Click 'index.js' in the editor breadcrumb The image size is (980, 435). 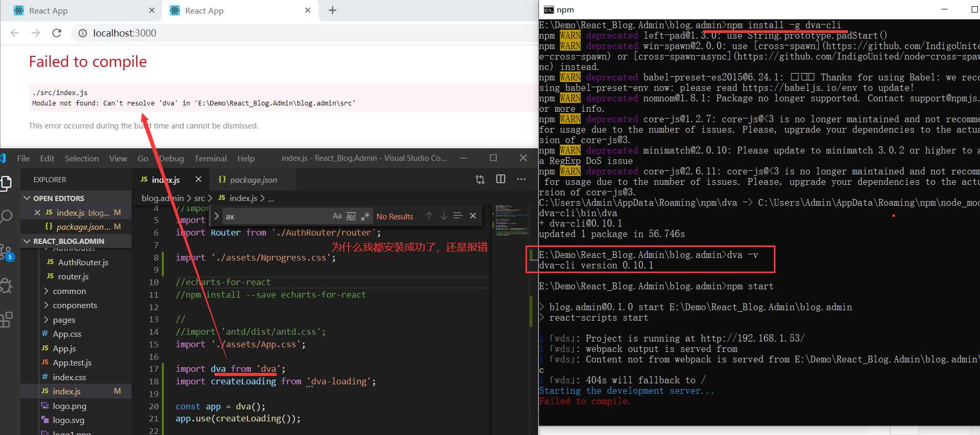243,198
